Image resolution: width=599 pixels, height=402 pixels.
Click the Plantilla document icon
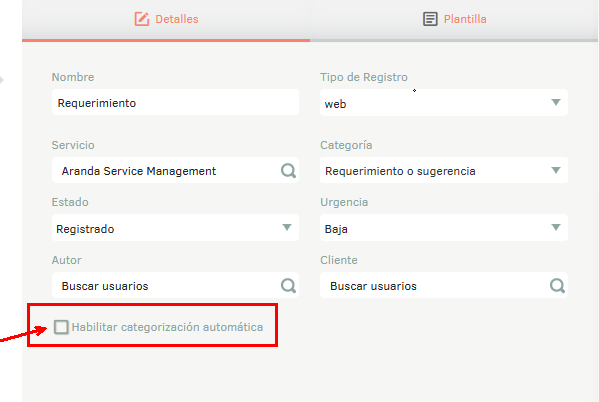[430, 19]
